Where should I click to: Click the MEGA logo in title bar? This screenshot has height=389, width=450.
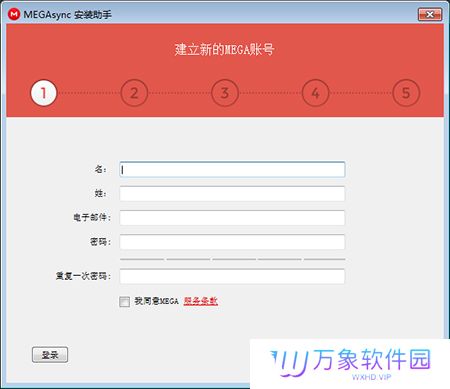(x=14, y=14)
